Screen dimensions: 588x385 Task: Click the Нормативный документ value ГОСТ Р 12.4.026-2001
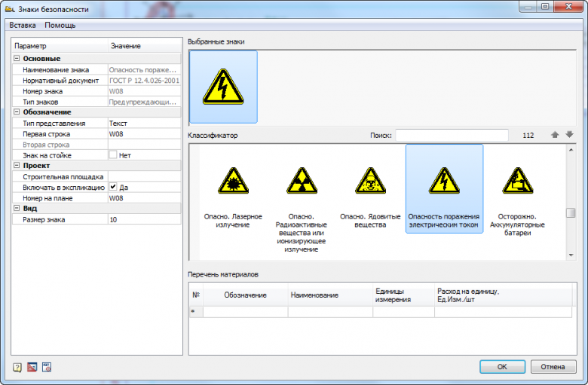point(145,81)
